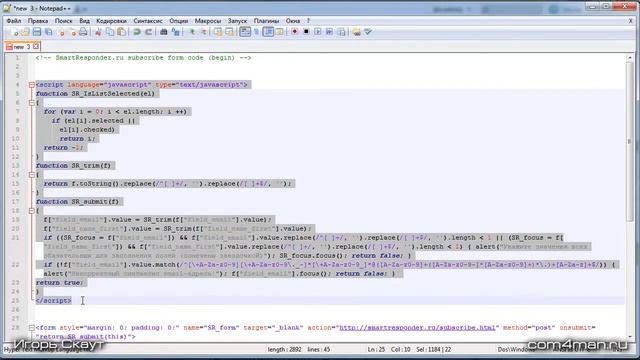Print the document using toolbar icon

click(83, 32)
